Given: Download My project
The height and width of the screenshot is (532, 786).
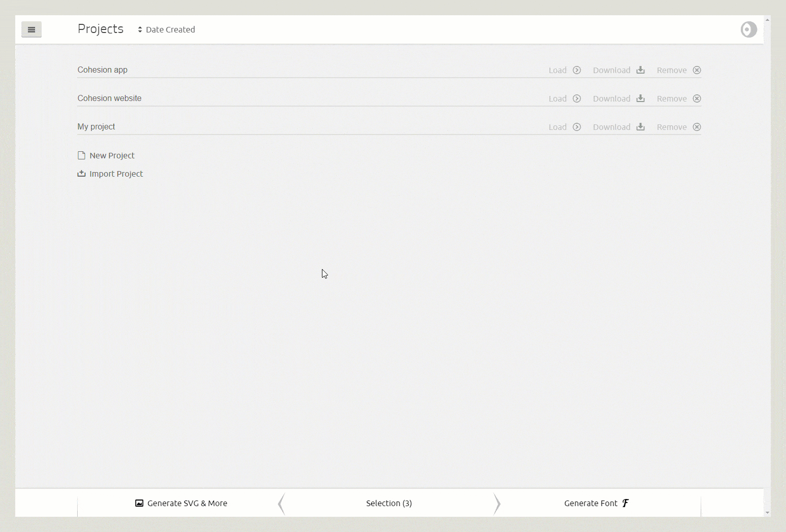Looking at the screenshot, I should (x=619, y=127).
